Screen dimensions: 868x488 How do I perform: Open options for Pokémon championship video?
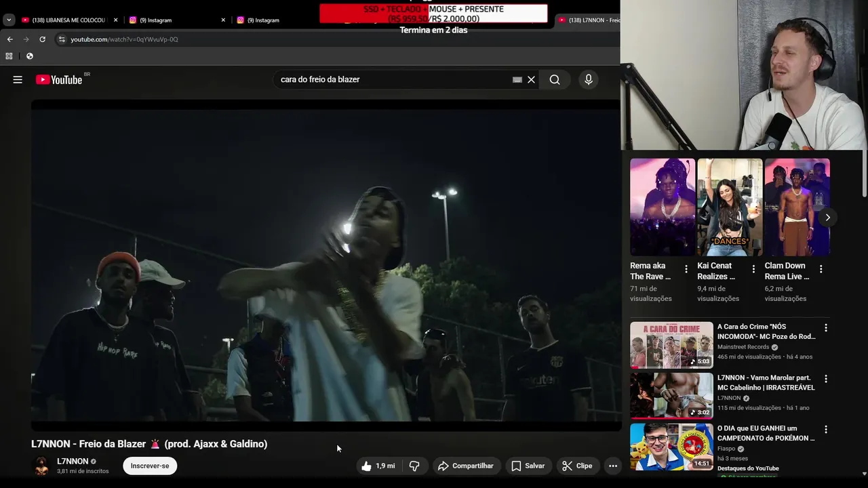coord(825,430)
